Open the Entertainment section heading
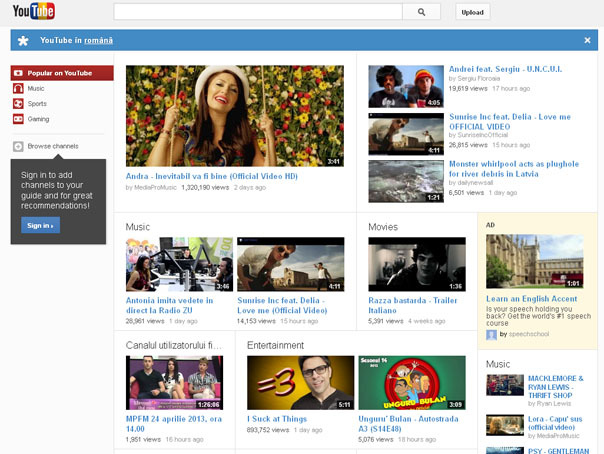This screenshot has height=454, width=604. click(x=275, y=345)
